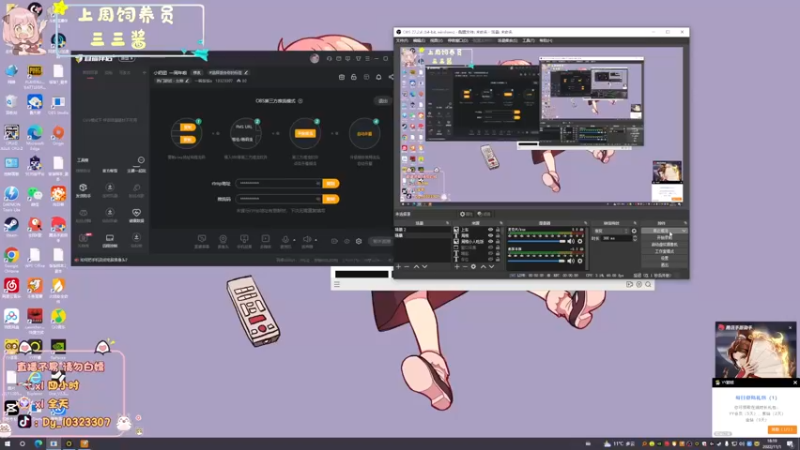This screenshot has height=450, width=800.
Task: Open user avatar in live companion title bar
Action: pyautogui.click(x=314, y=59)
